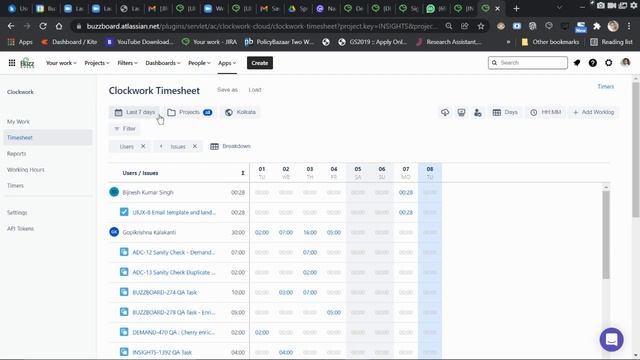The image size is (640, 360).
Task: Open the Projects filter selector
Action: [190, 112]
